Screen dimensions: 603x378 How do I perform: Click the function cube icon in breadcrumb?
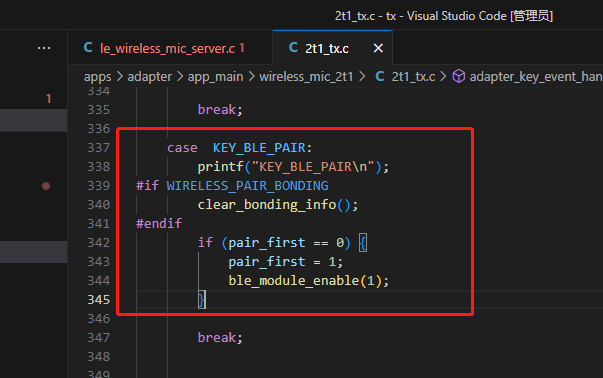(458, 76)
